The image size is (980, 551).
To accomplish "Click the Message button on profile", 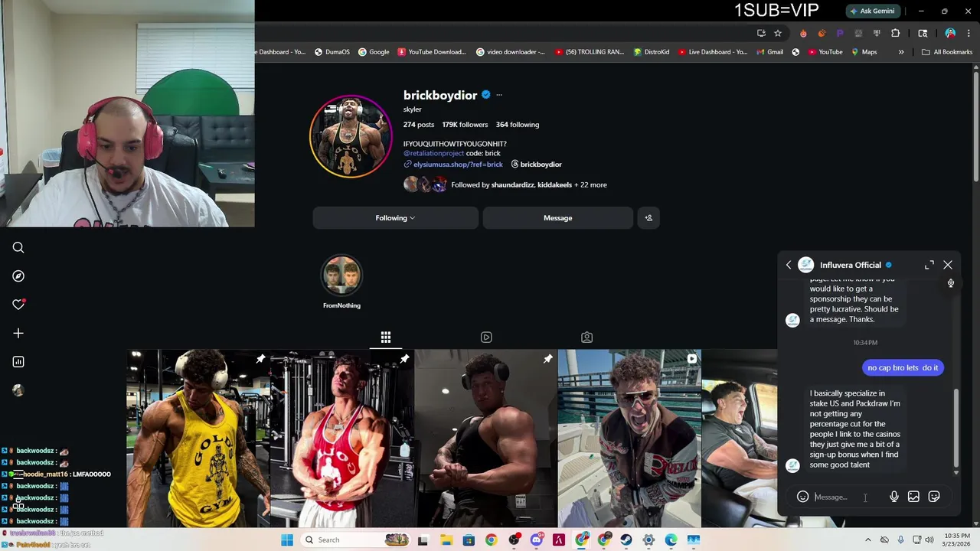I will pos(557,218).
